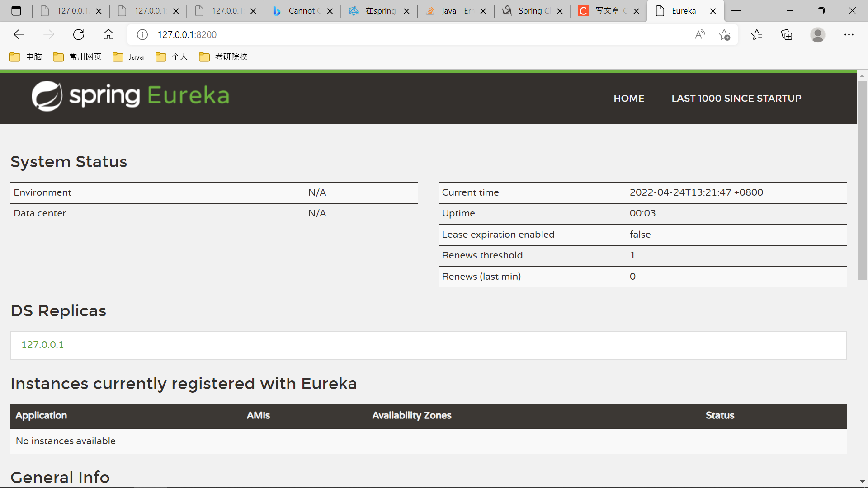Expand the 常用网页 bookmarks folder
This screenshot has width=868, height=488.
(77, 57)
